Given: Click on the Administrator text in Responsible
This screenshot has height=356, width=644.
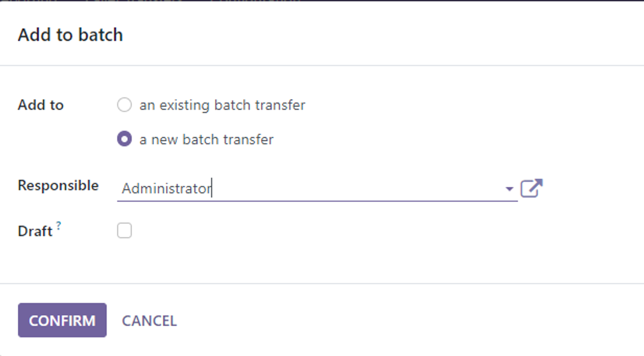Looking at the screenshot, I should [x=166, y=188].
